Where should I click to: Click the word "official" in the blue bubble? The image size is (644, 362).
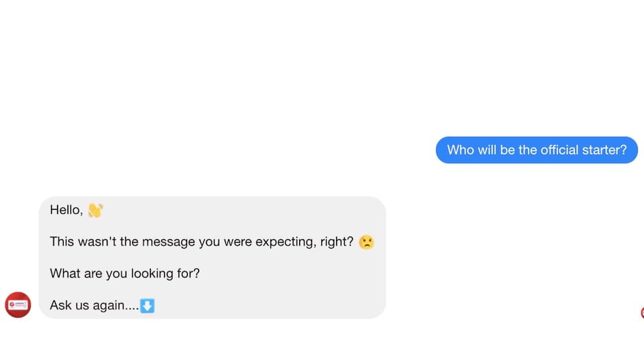559,149
